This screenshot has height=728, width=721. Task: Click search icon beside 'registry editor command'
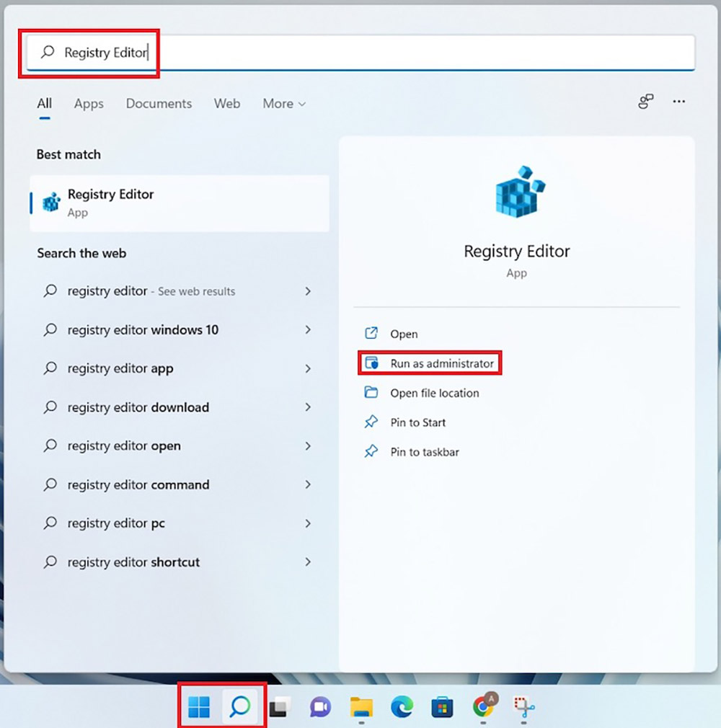coord(50,484)
